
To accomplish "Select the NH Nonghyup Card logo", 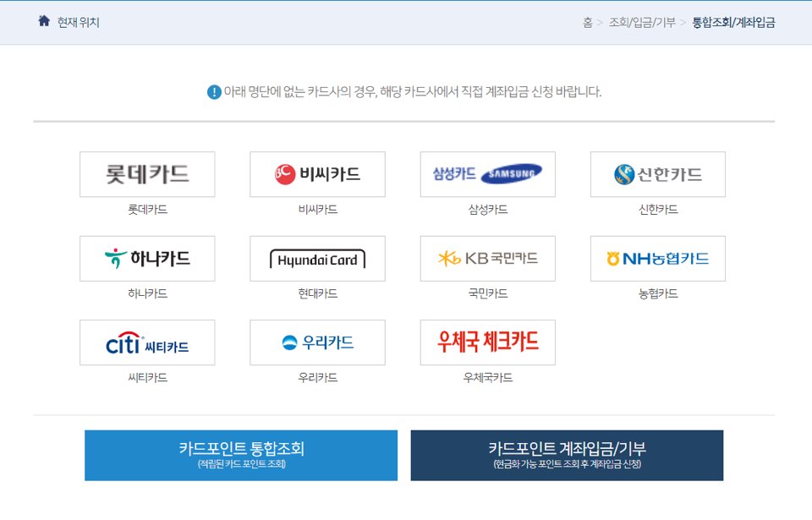I will tap(657, 259).
